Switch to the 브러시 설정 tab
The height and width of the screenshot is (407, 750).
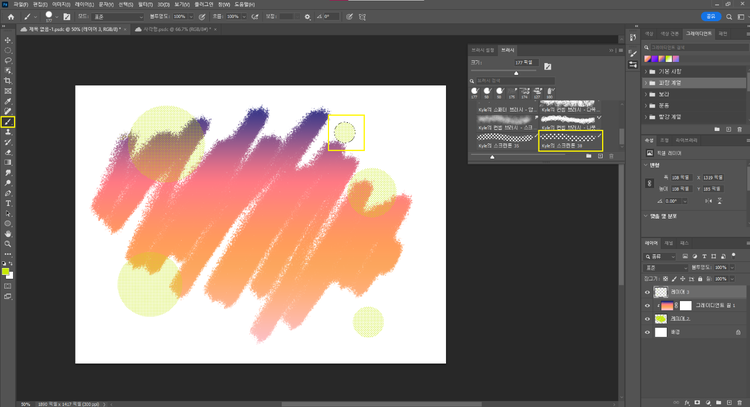485,48
